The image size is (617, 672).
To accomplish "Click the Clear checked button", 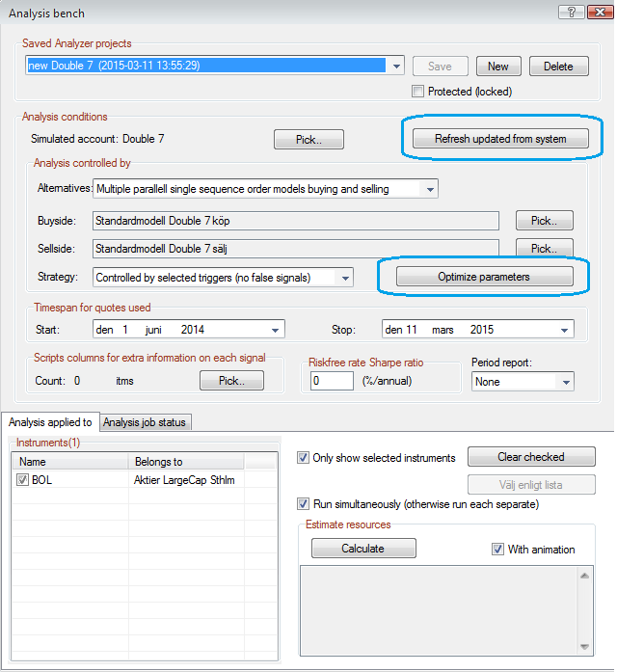I will [x=531, y=457].
